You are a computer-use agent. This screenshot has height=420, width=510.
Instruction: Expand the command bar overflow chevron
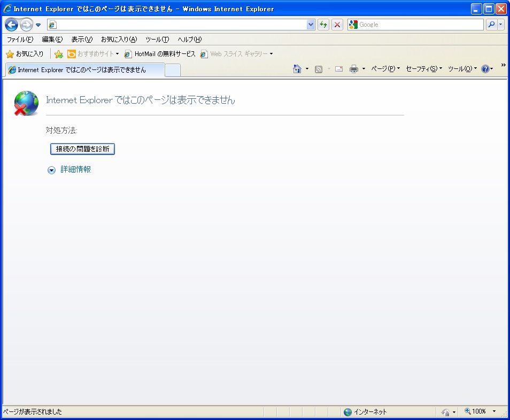tap(503, 65)
